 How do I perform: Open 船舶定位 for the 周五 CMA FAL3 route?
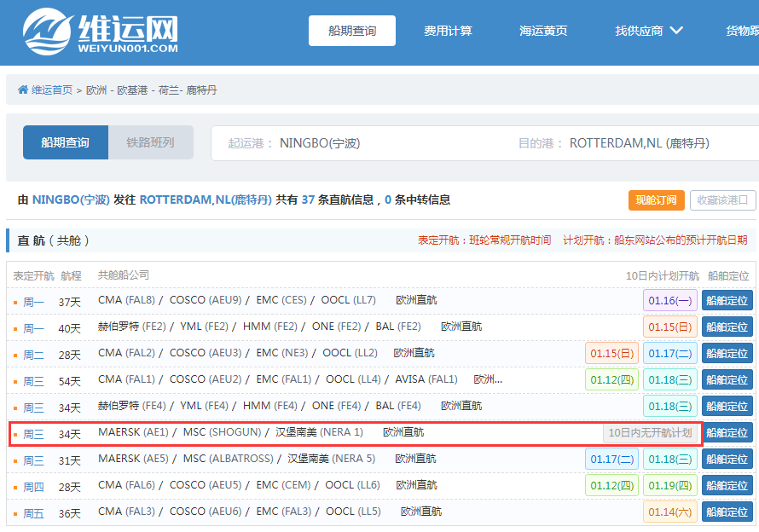(727, 512)
